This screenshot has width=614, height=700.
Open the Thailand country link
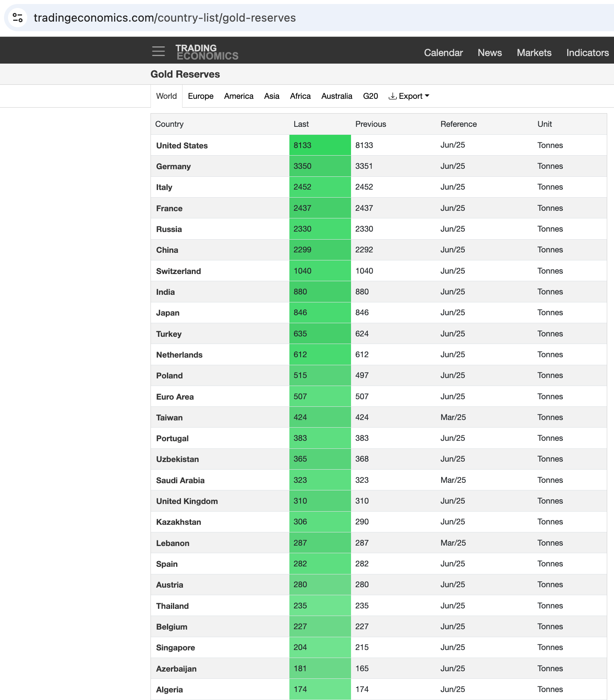[x=172, y=606]
